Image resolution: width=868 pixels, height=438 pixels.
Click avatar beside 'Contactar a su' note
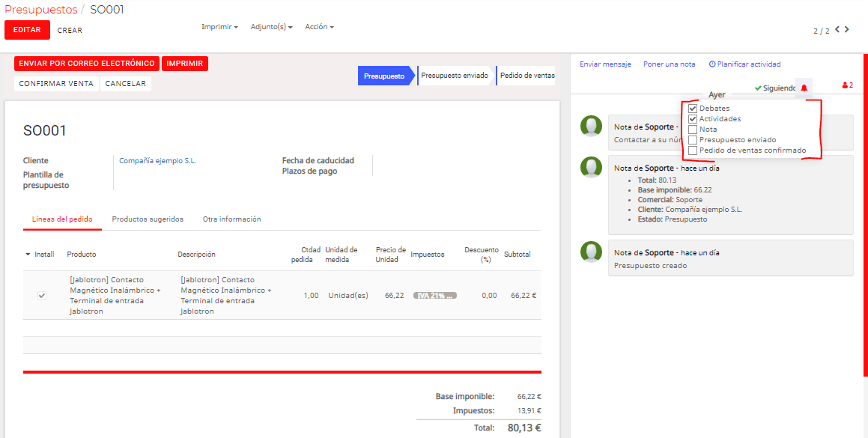tap(591, 127)
